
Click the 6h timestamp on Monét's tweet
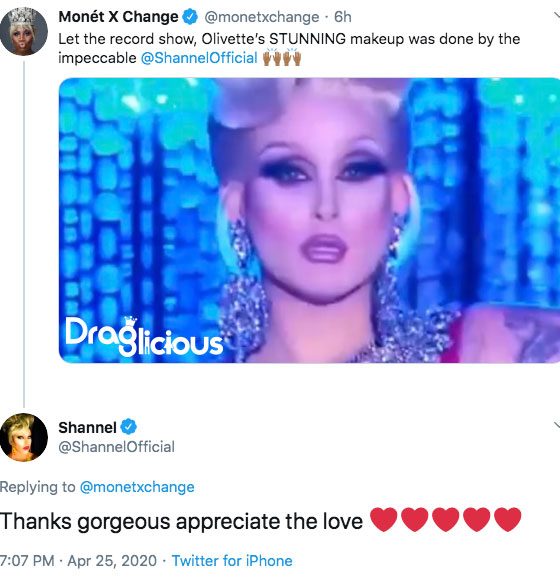(343, 17)
